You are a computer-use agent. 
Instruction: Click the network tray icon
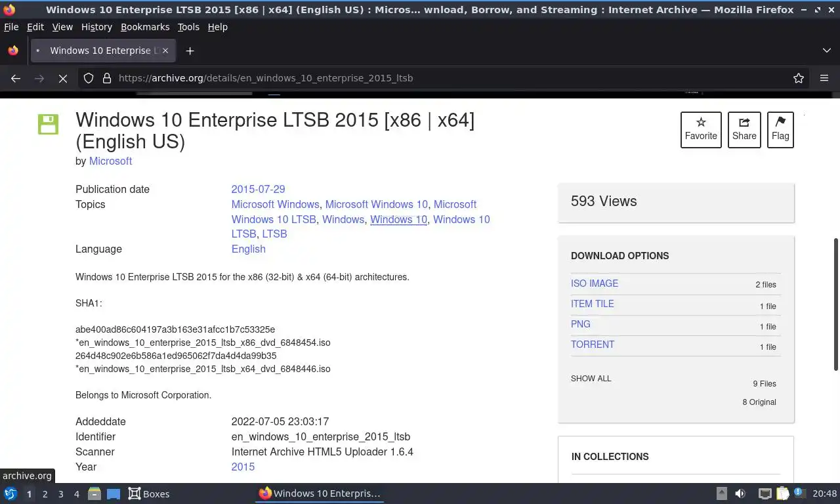765,493
